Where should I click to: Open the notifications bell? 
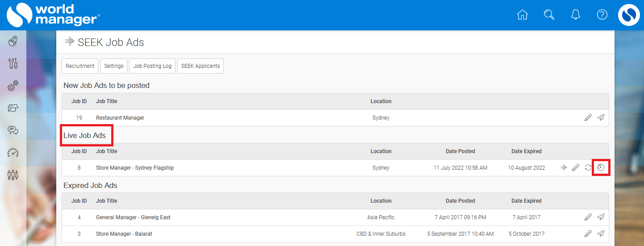click(576, 15)
